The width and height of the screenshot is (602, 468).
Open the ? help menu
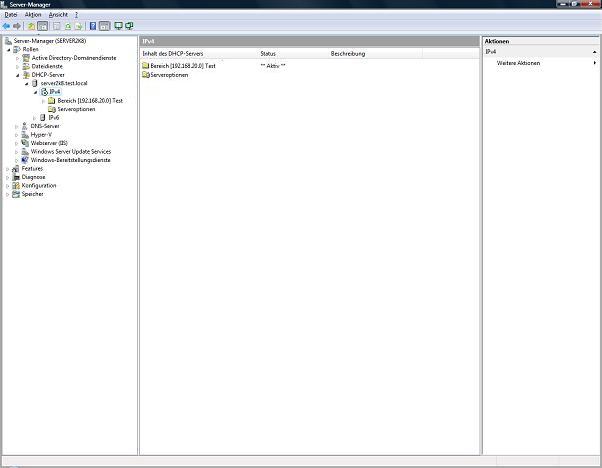click(x=76, y=15)
